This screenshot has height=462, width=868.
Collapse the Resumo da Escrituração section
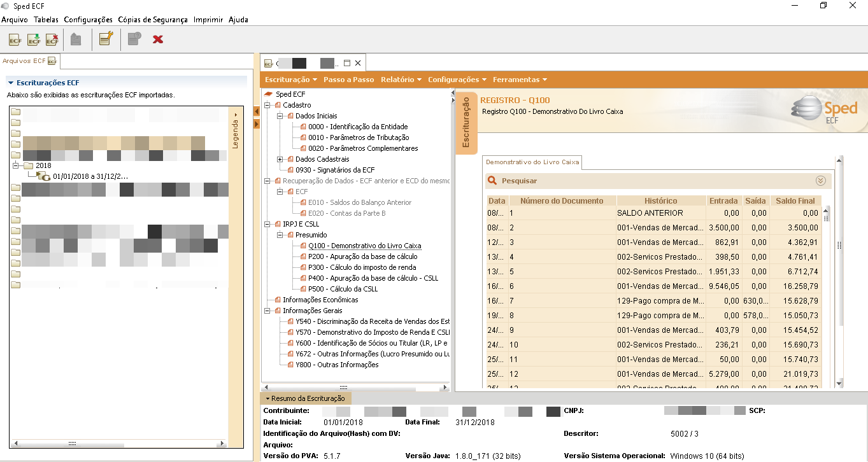[x=306, y=398]
